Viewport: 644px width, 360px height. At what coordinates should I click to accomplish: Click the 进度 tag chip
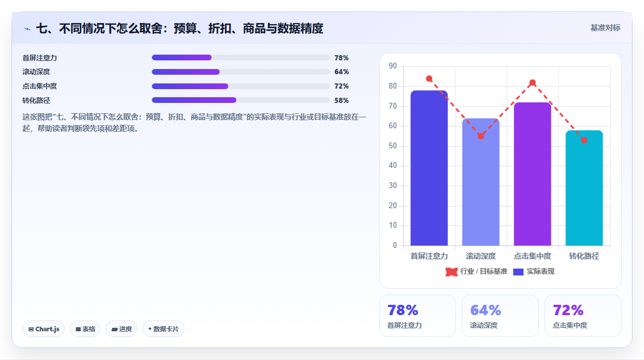121,329
